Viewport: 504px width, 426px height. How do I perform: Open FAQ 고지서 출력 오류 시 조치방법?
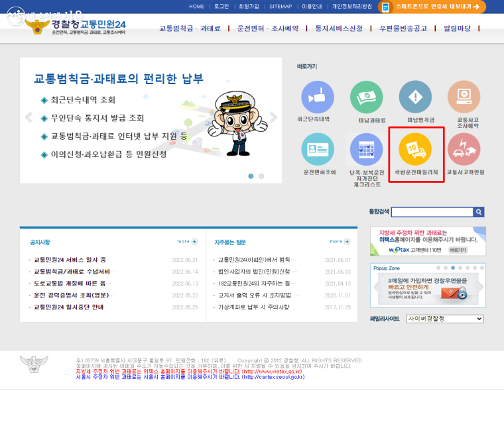(258, 295)
